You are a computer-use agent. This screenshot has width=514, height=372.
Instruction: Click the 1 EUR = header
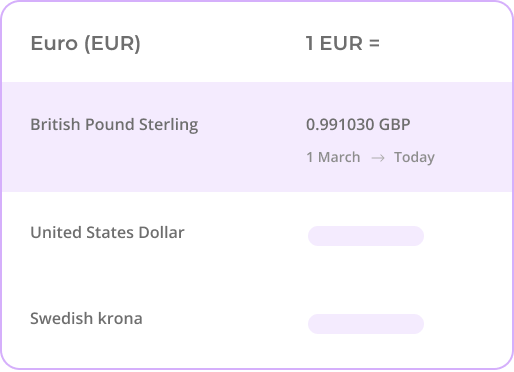click(343, 43)
